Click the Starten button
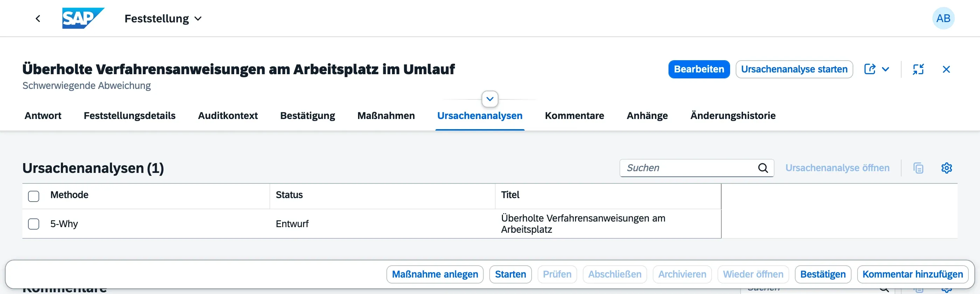980x294 pixels. coord(510,274)
